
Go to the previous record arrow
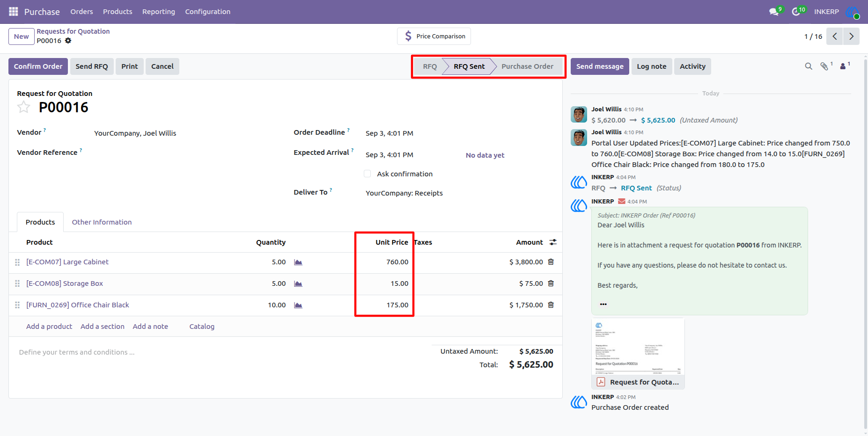click(x=835, y=36)
